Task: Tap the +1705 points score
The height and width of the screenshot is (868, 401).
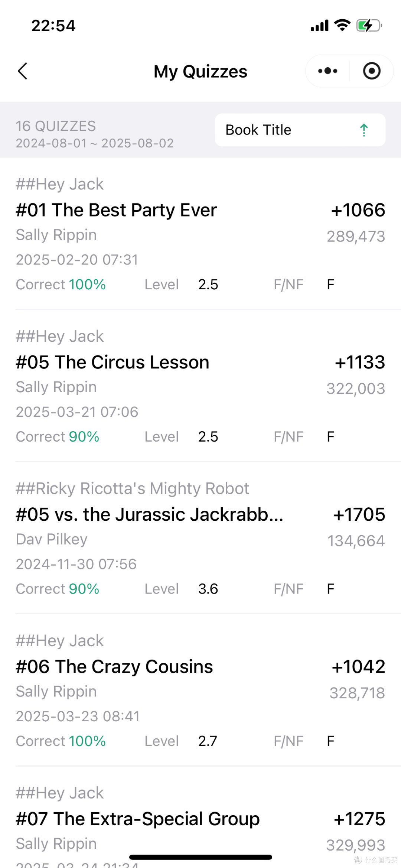Action: pos(359,515)
